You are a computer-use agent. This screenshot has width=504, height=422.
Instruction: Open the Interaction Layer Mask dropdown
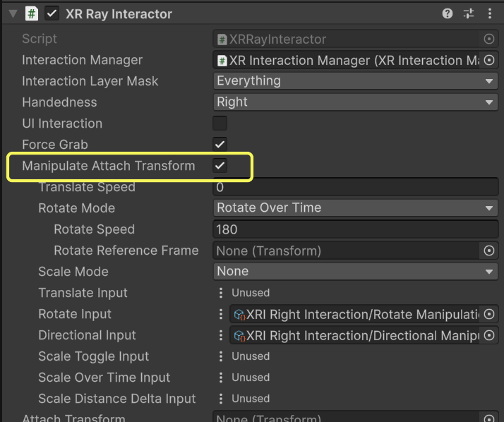[x=356, y=81]
